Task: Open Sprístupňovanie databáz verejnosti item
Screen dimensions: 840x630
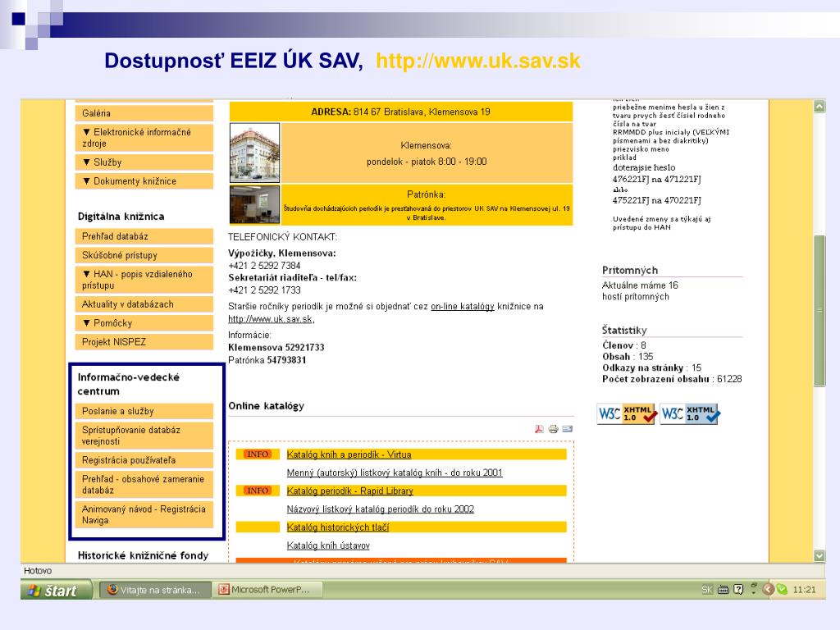Action: click(144, 436)
